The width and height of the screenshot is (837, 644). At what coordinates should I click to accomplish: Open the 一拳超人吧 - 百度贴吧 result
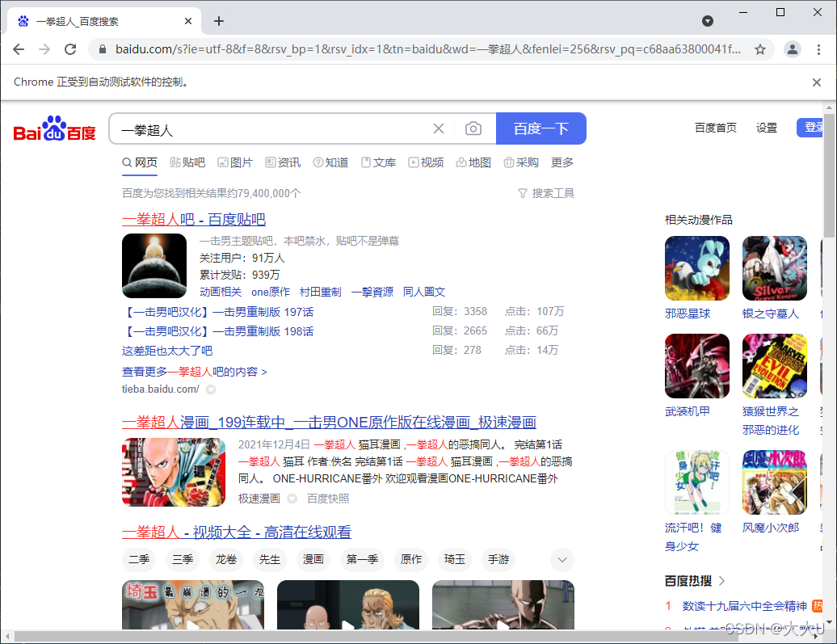(194, 220)
